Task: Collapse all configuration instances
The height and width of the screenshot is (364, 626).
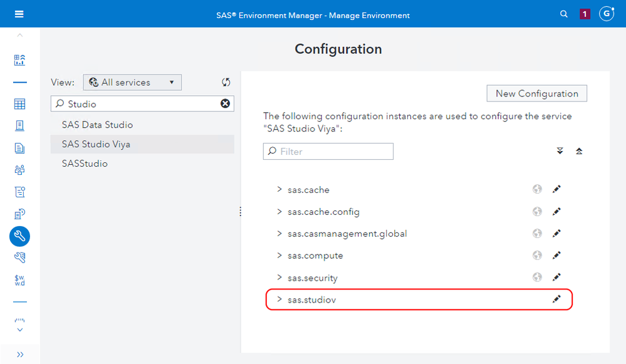Action: [x=579, y=151]
